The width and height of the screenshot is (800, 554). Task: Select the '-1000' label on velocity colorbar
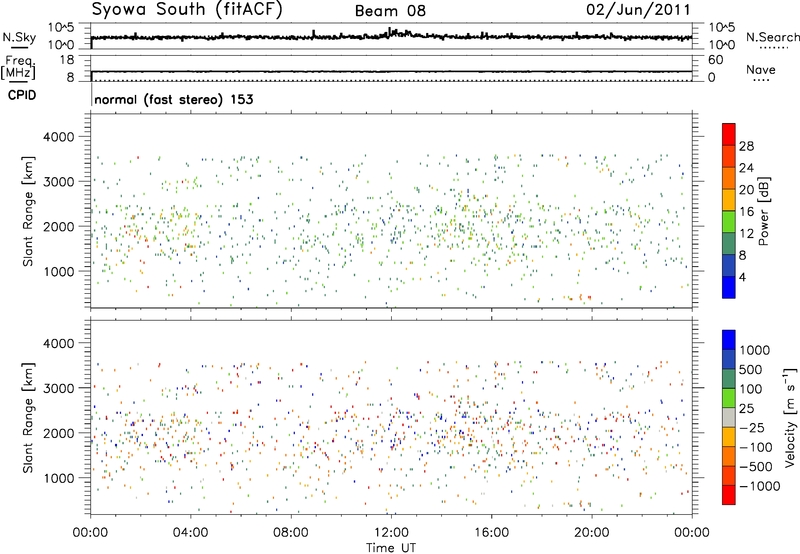click(x=760, y=486)
